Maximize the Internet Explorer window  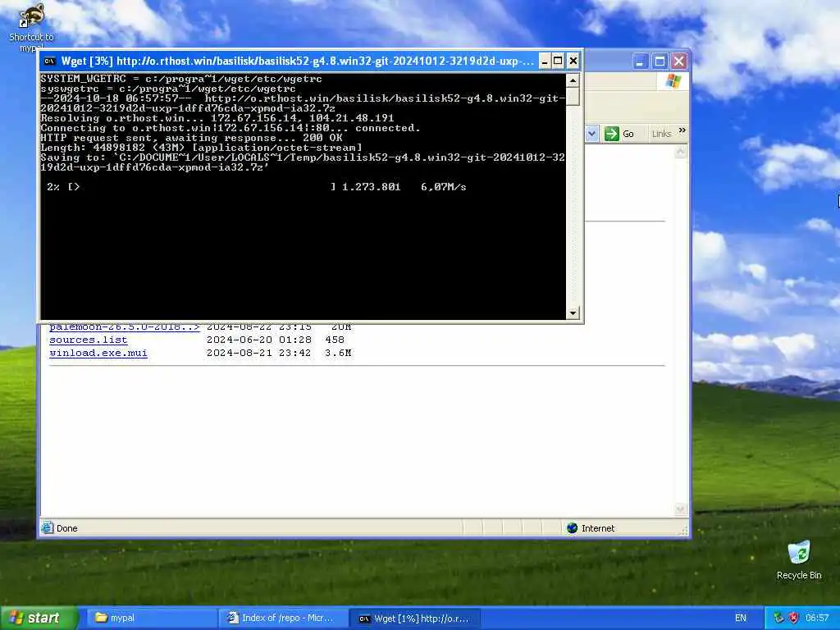click(660, 61)
